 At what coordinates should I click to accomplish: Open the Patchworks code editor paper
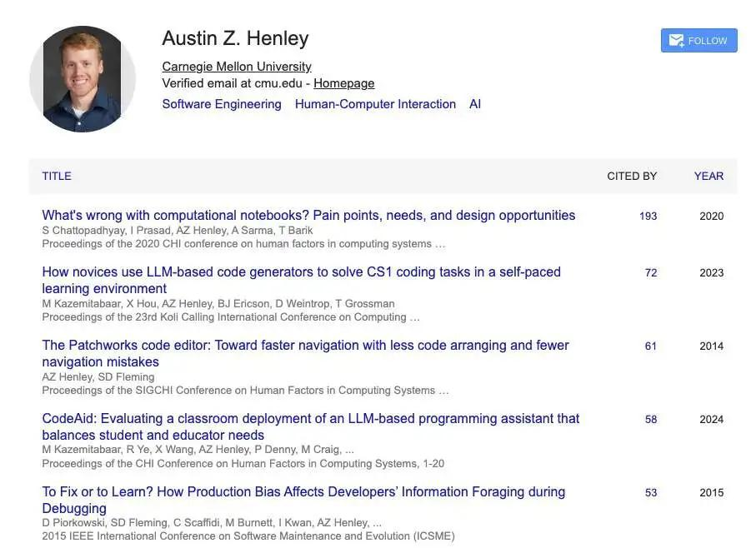tap(306, 353)
